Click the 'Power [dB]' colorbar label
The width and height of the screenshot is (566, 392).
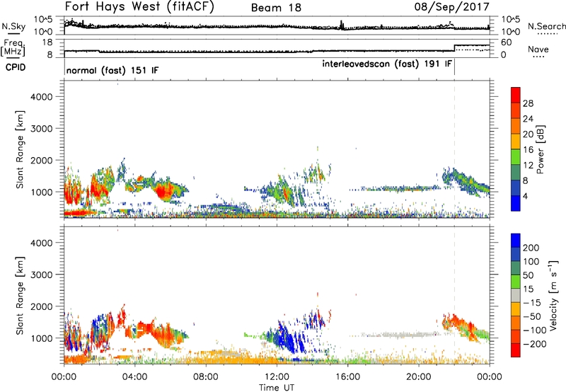[540, 149]
